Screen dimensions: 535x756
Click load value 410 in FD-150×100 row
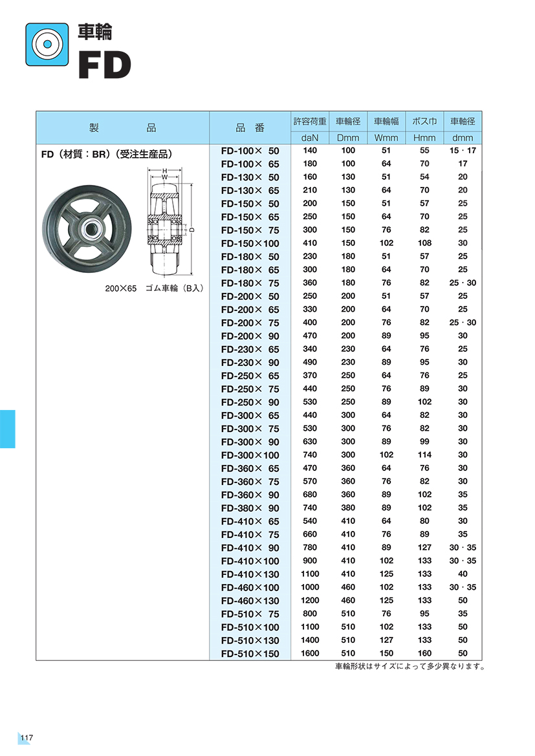[310, 243]
